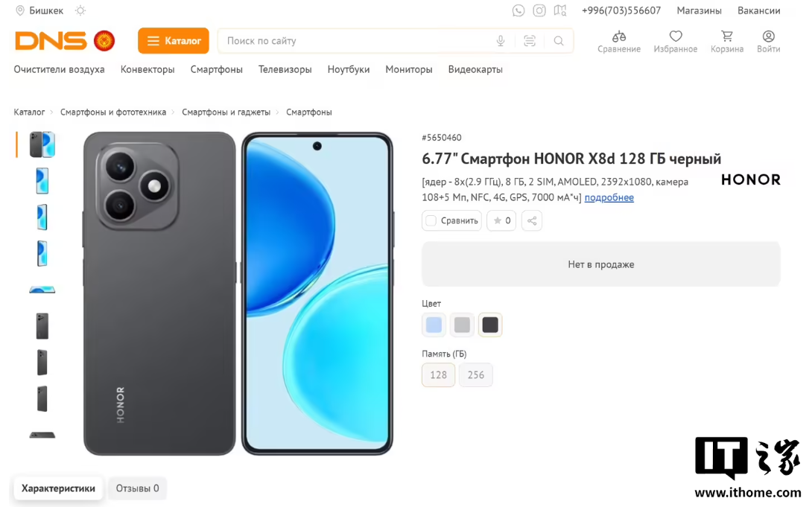The height and width of the screenshot is (507, 812).
Task: Open the Корзина cart icon
Action: pyautogui.click(x=727, y=36)
